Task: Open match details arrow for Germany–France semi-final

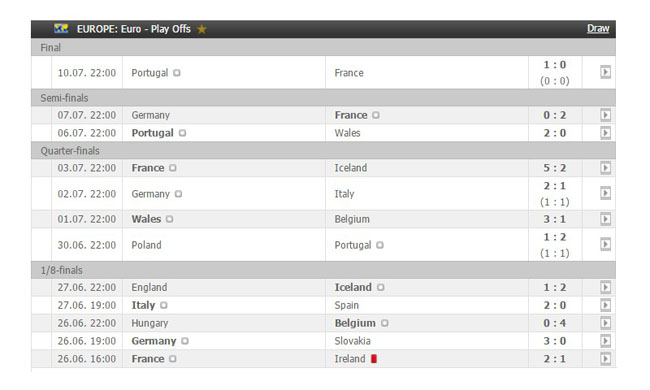Action: coord(605,115)
